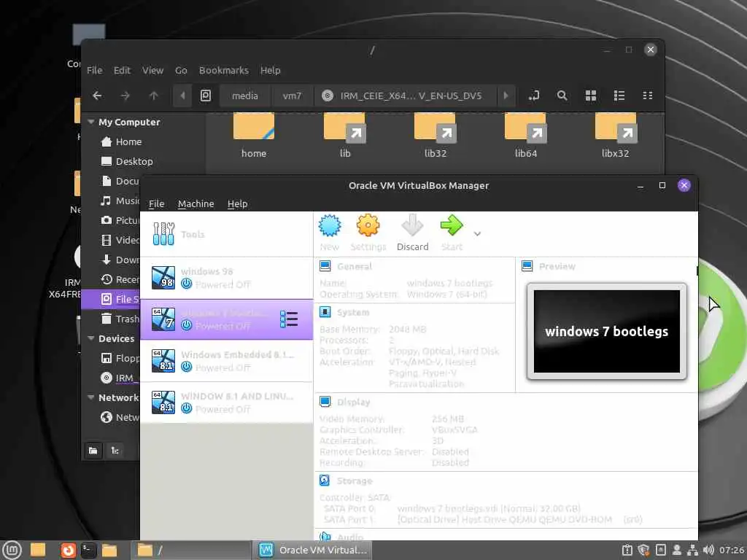Click the windows 7 bootlegs preview thumbnail
This screenshot has height=560, width=747.
tap(606, 332)
